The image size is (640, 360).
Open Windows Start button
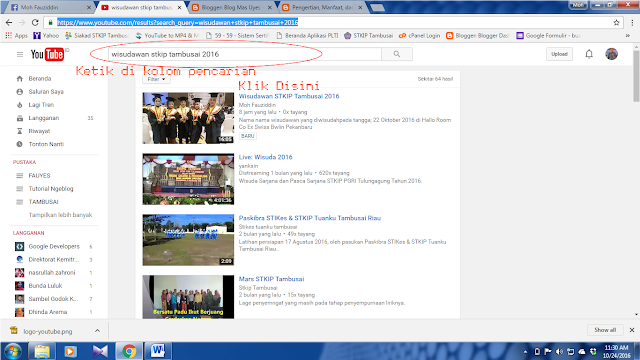13,351
